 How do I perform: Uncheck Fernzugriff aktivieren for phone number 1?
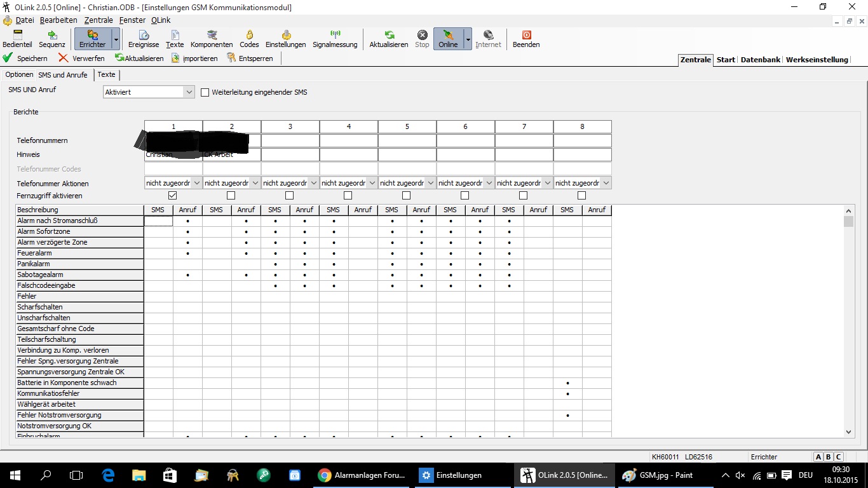(172, 196)
